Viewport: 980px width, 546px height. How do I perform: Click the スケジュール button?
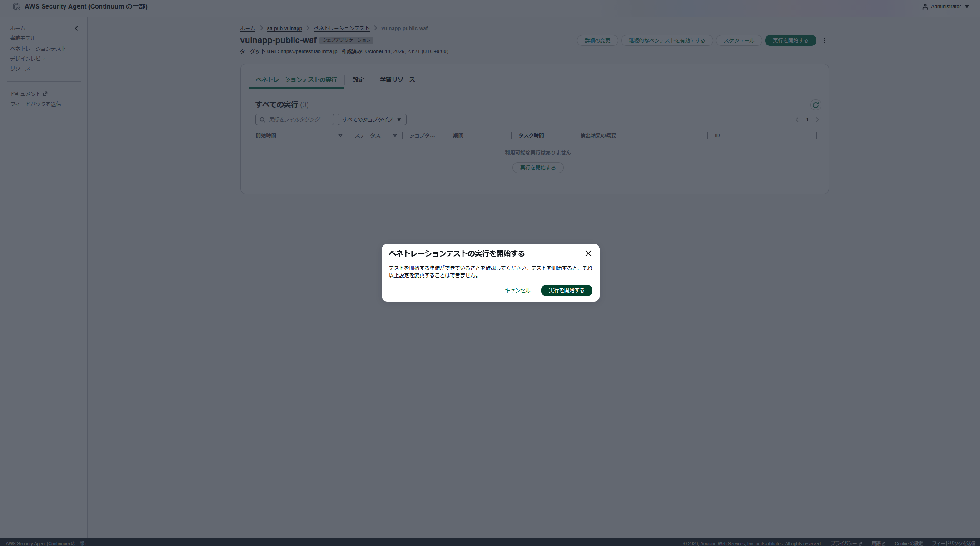point(739,40)
